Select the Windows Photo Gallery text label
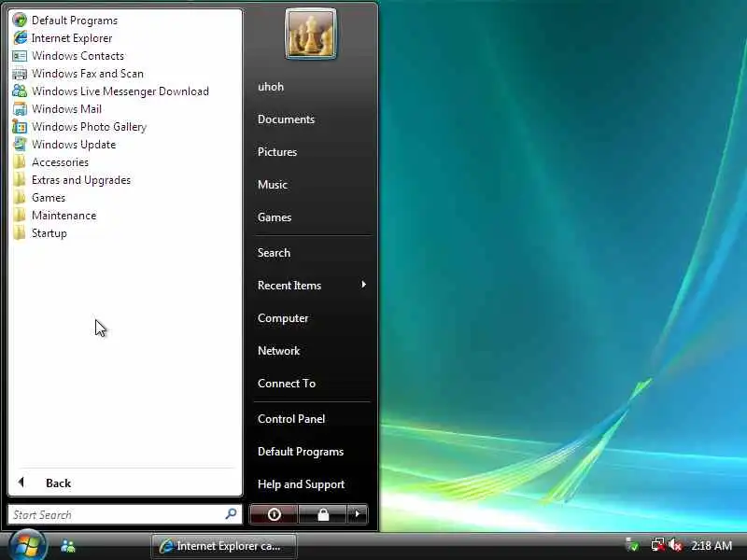 (89, 127)
